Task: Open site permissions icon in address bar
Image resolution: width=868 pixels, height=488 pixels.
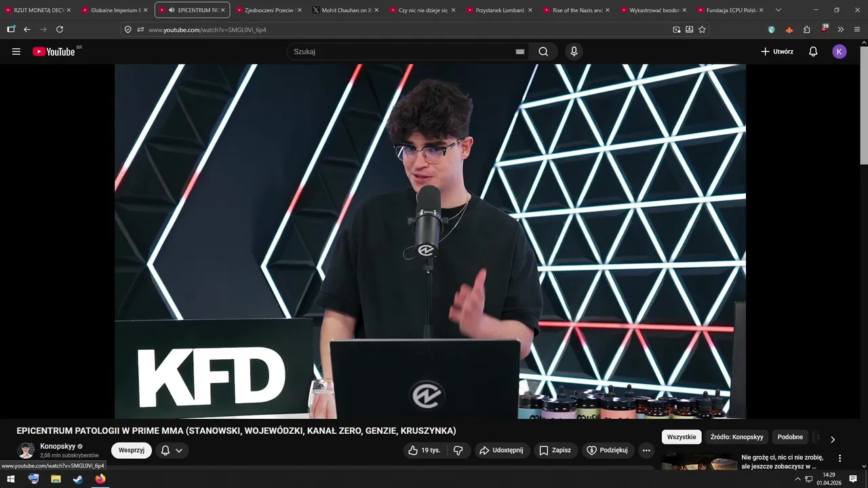Action: (140, 29)
